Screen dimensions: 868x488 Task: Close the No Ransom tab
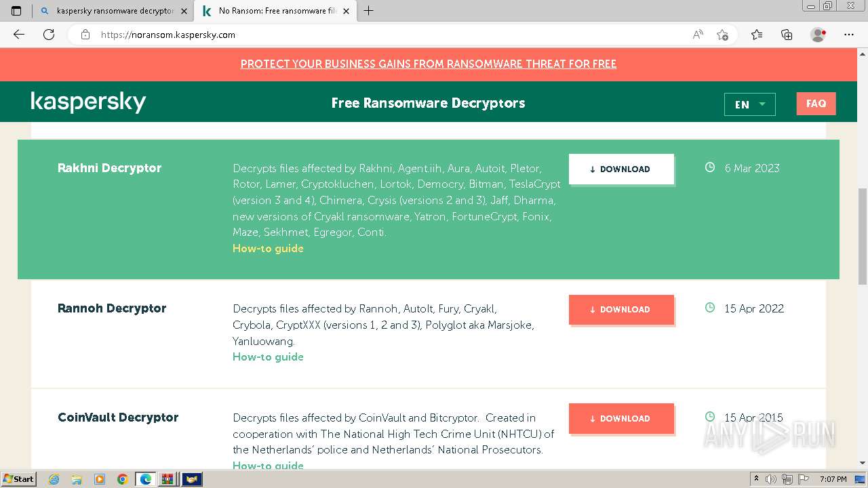[x=347, y=11]
